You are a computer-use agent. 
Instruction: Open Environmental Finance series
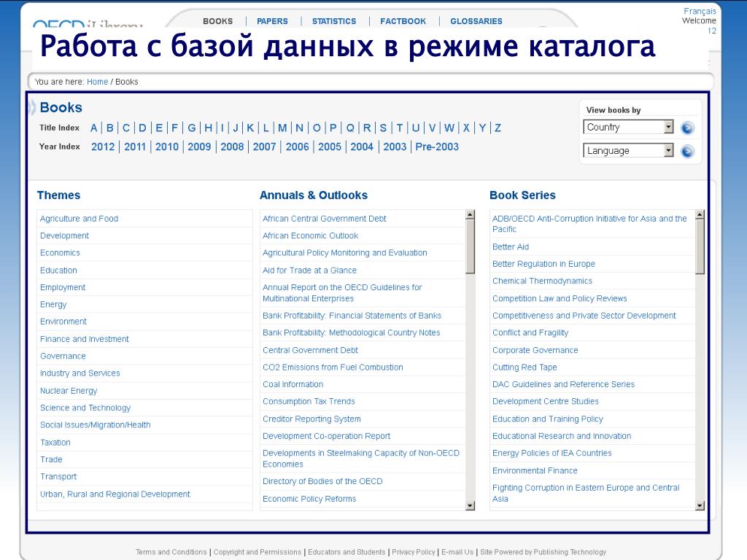point(535,470)
